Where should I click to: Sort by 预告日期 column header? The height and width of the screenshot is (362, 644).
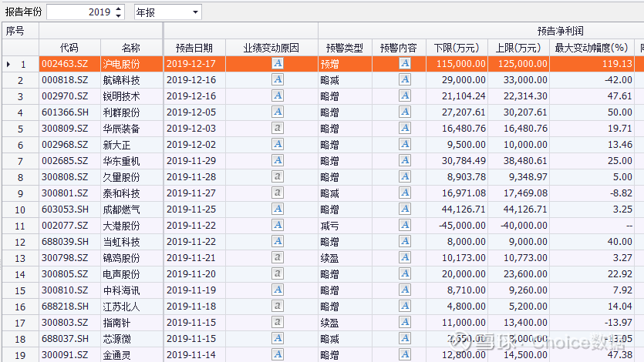194,48
